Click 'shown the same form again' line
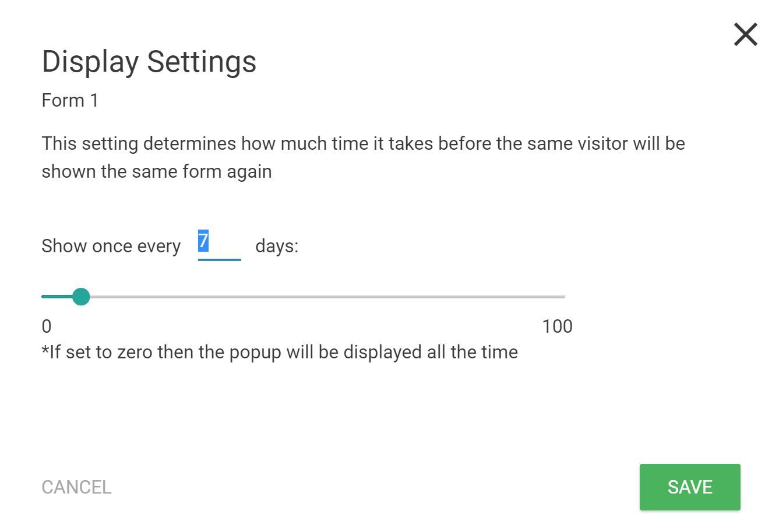 [157, 171]
